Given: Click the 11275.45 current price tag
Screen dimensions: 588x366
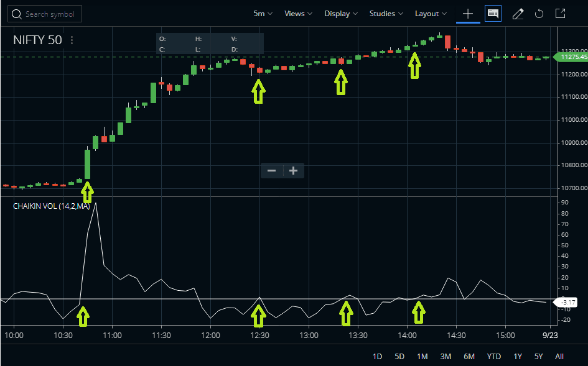Looking at the screenshot, I should 571,57.
